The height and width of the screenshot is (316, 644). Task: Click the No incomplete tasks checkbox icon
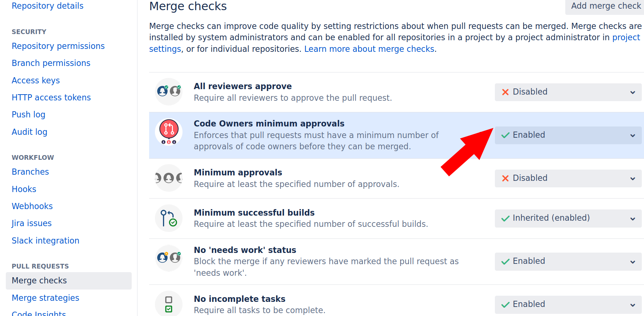pos(169,304)
